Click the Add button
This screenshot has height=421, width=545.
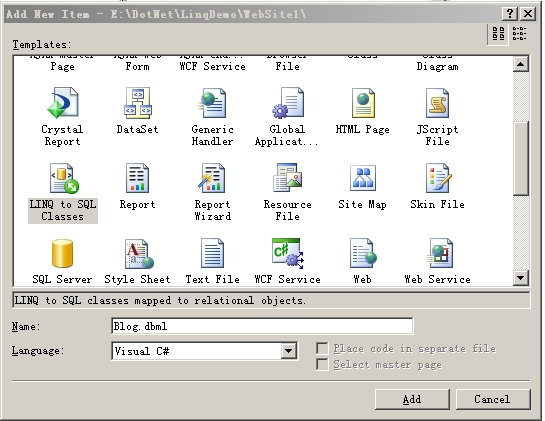(x=412, y=399)
